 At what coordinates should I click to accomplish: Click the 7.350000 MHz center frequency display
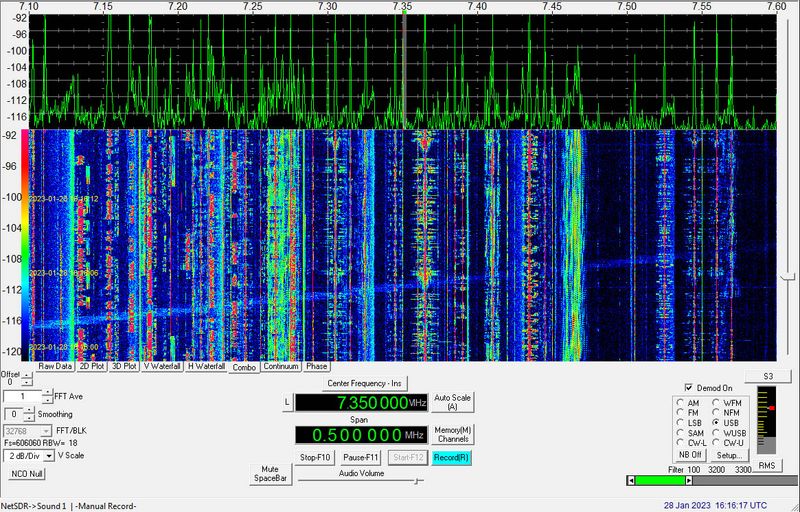coord(361,403)
